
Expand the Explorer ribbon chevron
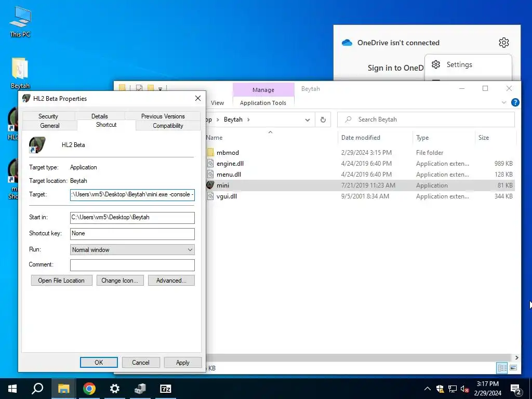tap(504, 102)
